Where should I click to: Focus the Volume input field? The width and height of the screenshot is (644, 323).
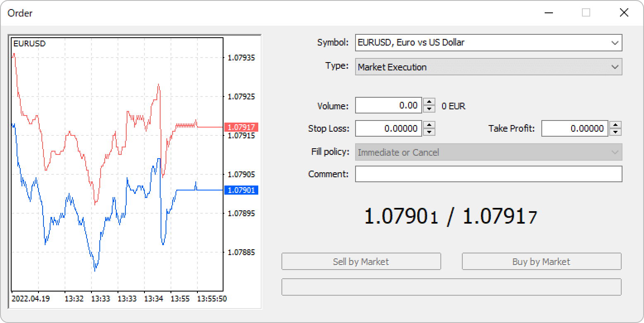point(388,106)
